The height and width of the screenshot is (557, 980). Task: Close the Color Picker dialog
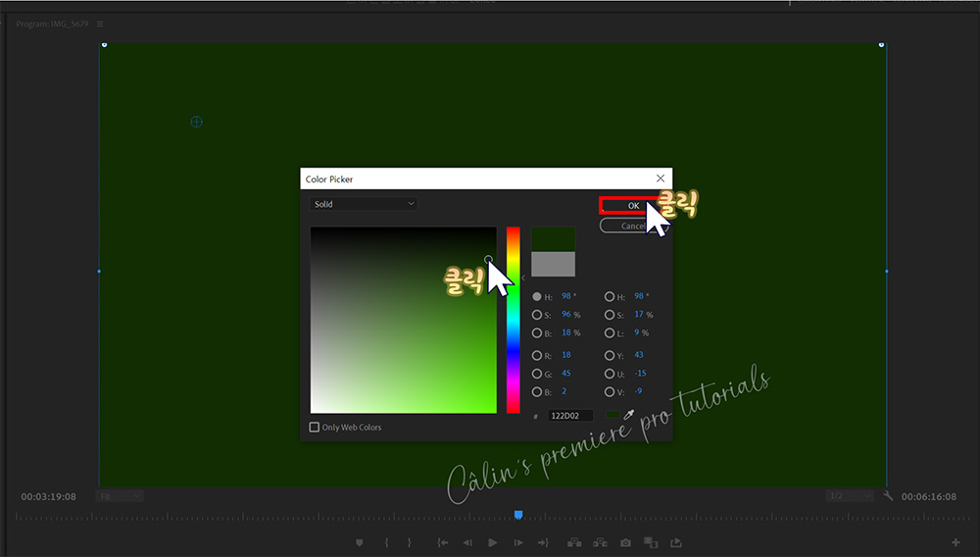[x=660, y=178]
